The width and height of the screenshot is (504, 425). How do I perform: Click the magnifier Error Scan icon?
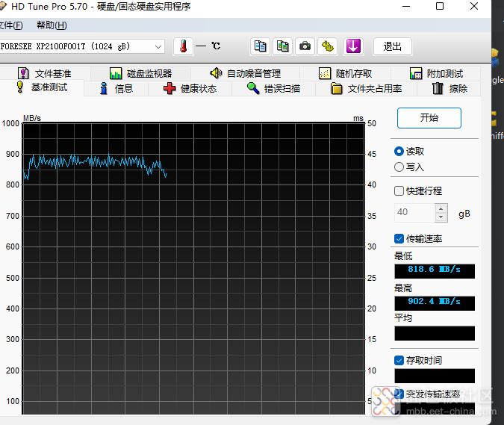click(x=253, y=88)
